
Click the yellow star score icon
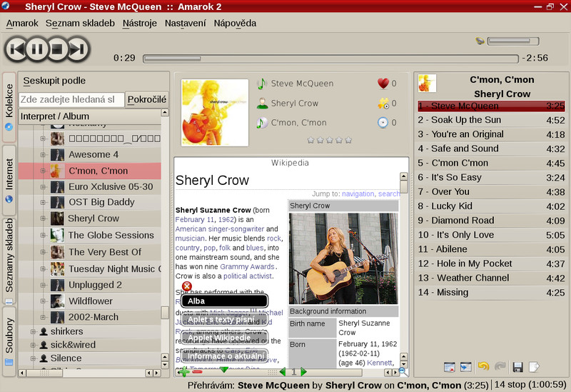[383, 104]
